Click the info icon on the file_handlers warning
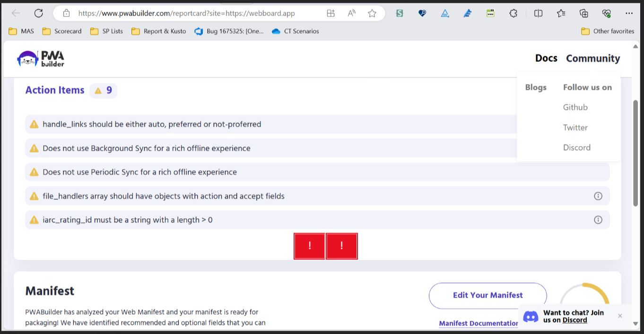Image resolution: width=644 pixels, height=334 pixels. coord(598,196)
